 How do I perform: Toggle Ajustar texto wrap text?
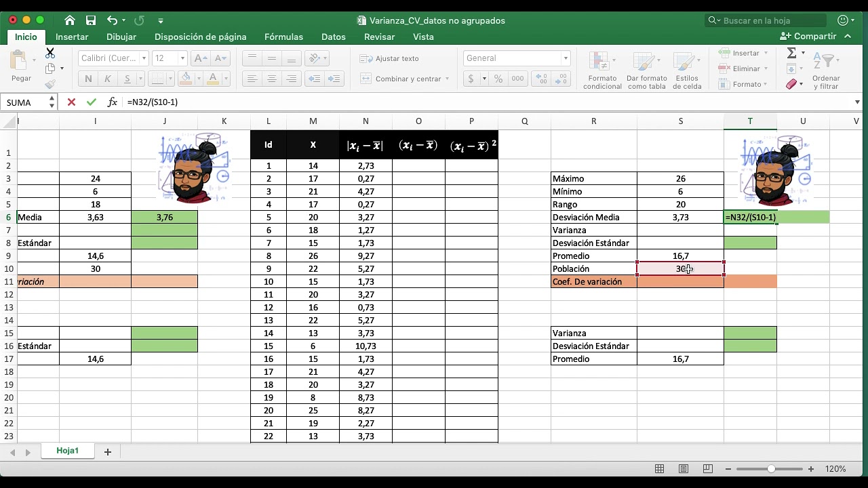(389, 58)
